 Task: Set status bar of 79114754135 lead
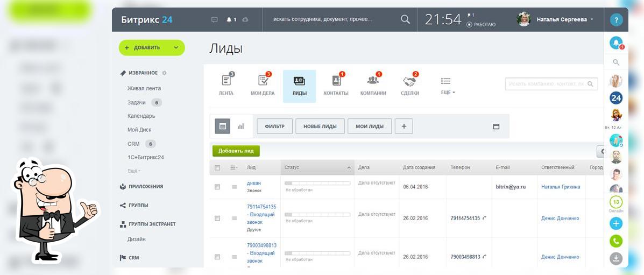coord(317,215)
